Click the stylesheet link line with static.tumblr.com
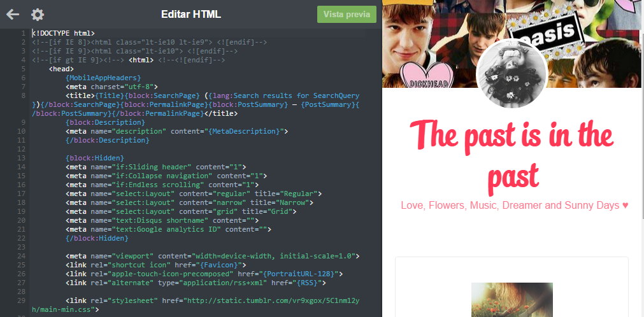 pos(196,305)
